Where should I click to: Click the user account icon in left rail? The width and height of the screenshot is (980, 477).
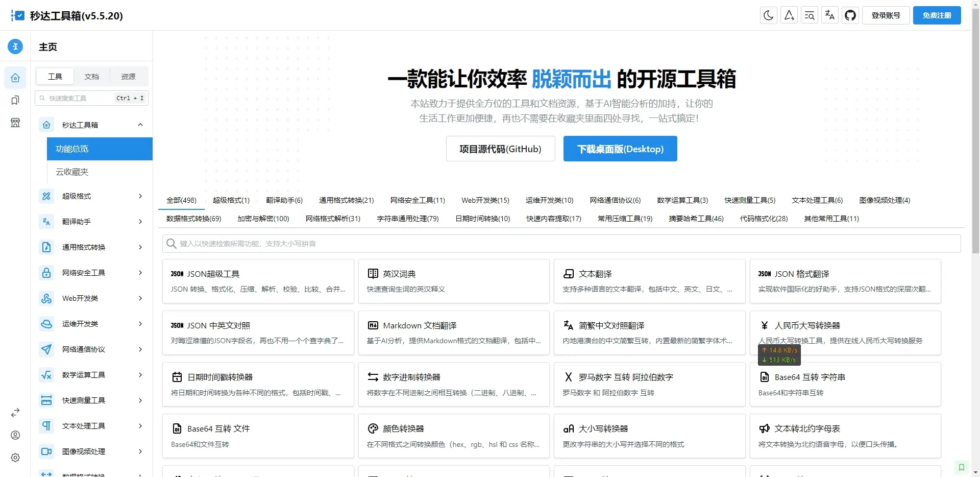[x=15, y=435]
